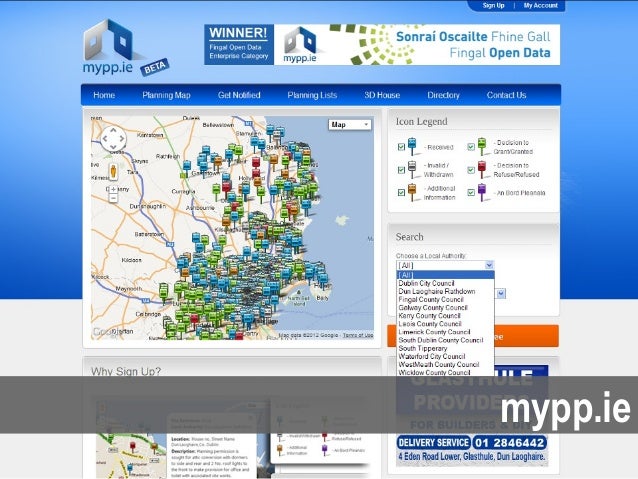Toggle the Decision to Refuse/Refused checkbox
Viewport: 638px width, 479px height.
[471, 170]
